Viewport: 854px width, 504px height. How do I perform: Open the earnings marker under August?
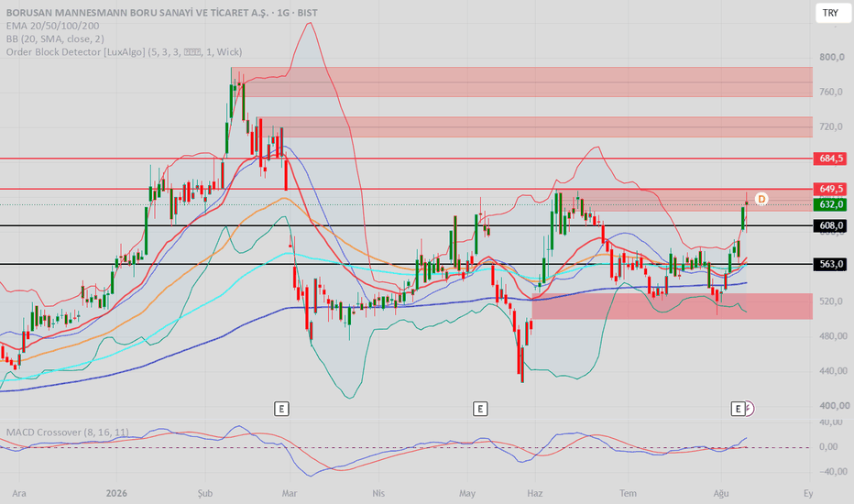[x=738, y=409]
